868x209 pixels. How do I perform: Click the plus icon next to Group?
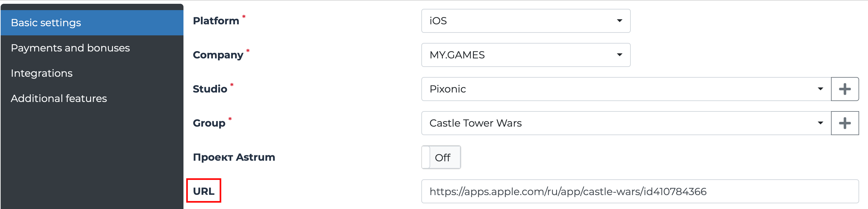tap(844, 123)
